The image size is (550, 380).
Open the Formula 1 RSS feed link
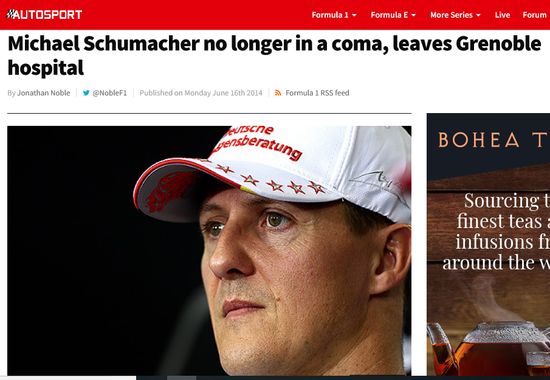(317, 93)
